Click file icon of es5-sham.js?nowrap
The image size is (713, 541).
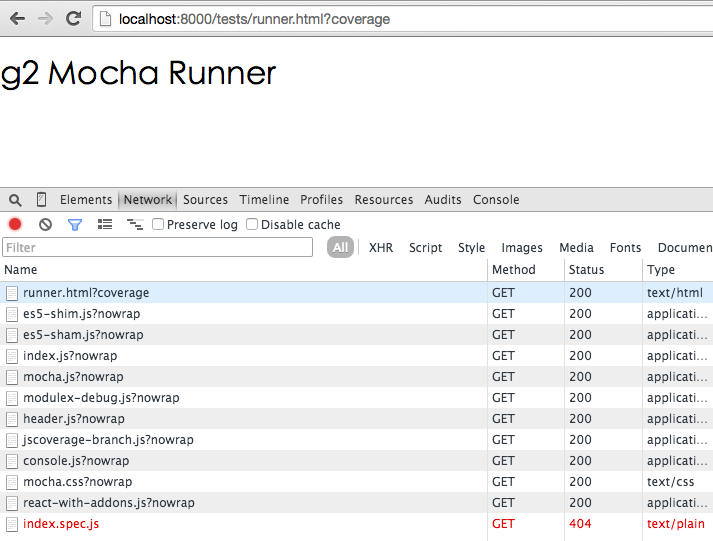coord(12,335)
